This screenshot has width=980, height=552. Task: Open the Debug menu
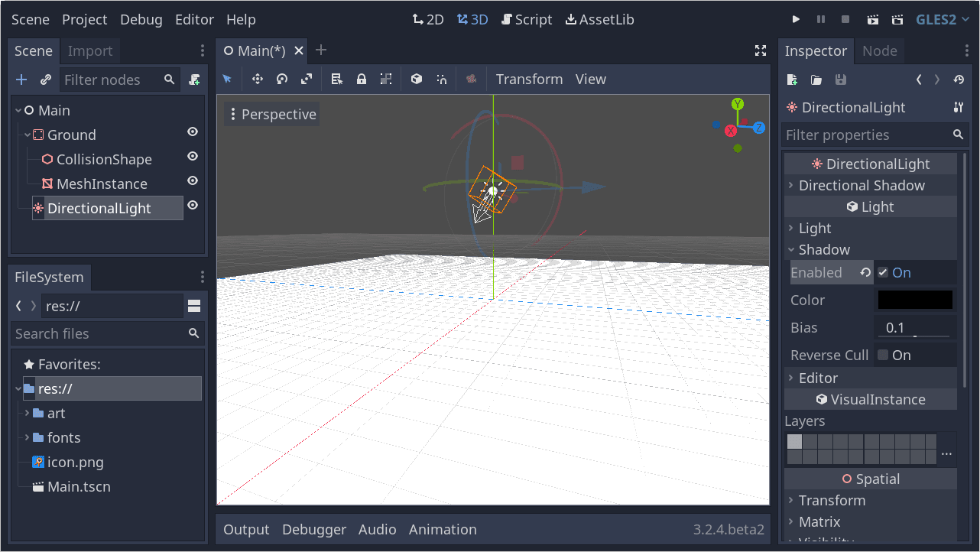point(141,20)
